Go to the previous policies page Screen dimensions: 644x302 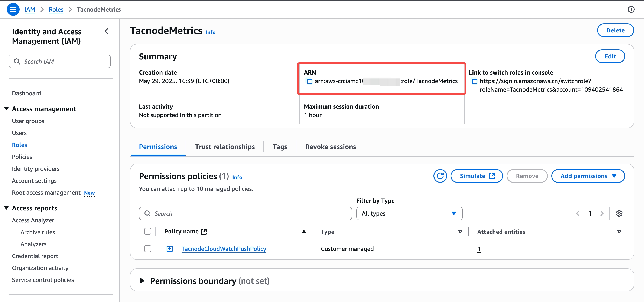pyautogui.click(x=578, y=213)
